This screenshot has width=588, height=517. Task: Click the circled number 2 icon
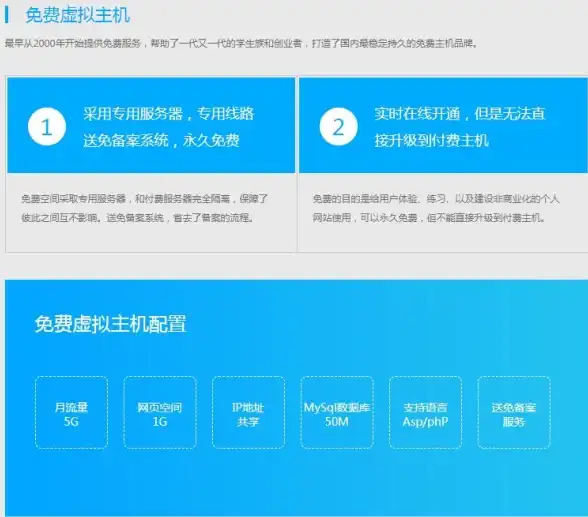tap(339, 127)
